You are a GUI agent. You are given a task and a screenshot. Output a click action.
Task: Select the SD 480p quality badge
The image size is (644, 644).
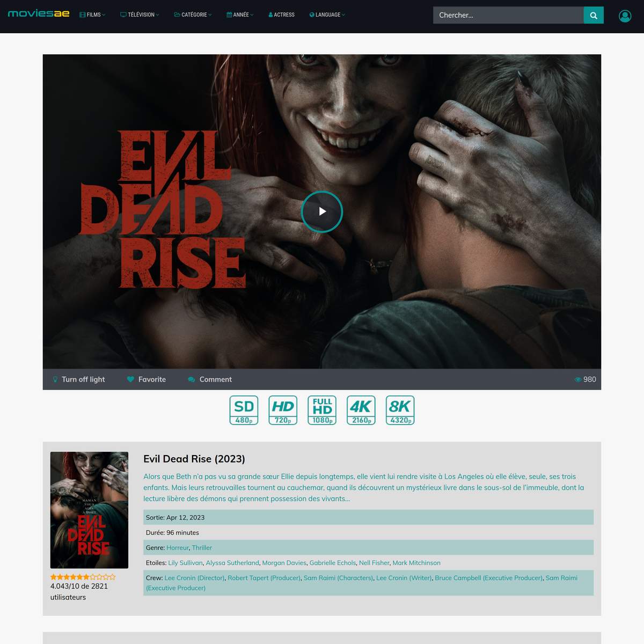pyautogui.click(x=244, y=410)
